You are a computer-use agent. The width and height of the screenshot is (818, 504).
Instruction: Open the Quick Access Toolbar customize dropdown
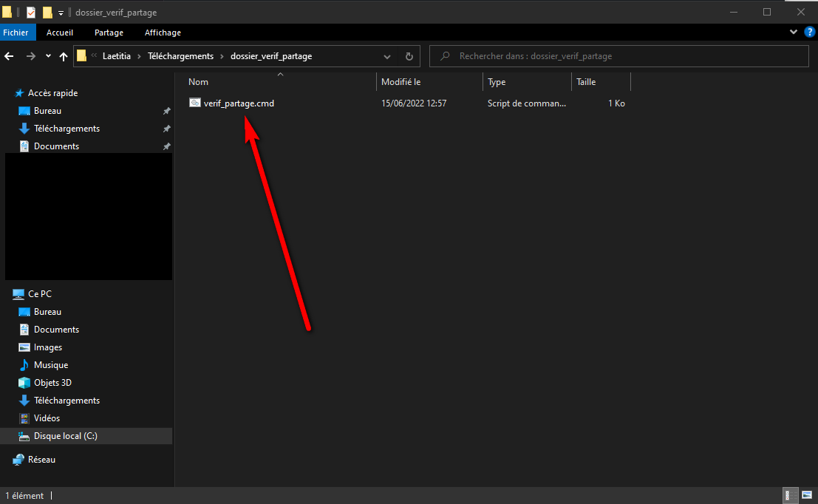[x=61, y=13]
